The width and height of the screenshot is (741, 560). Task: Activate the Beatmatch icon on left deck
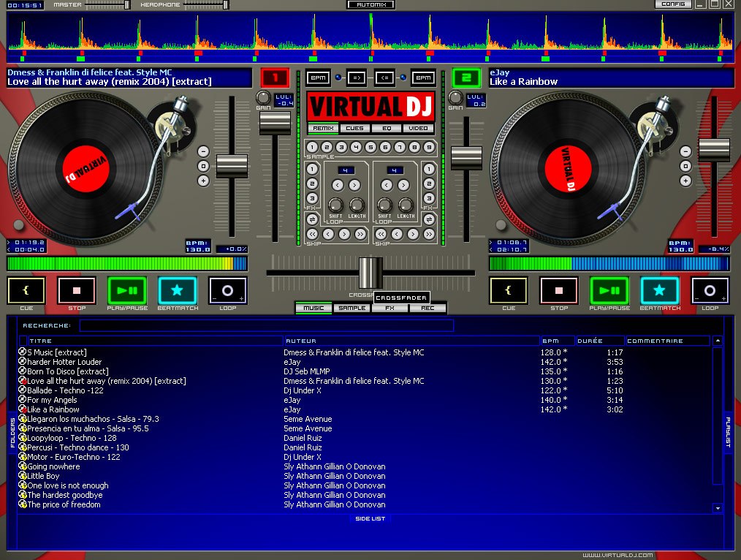coord(177,290)
